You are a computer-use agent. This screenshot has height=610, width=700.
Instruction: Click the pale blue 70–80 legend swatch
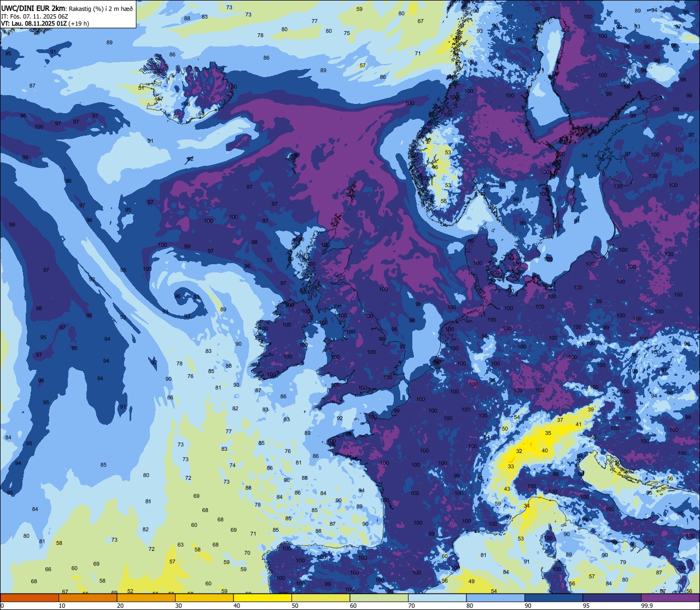[x=437, y=597]
